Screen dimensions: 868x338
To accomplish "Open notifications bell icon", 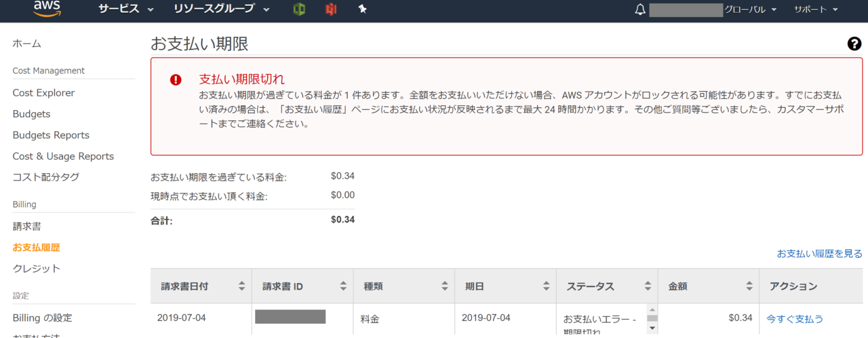I will click(x=640, y=10).
